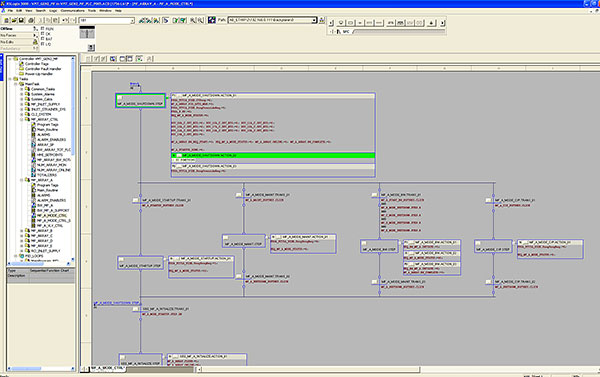Click the New project toolbar icon
The image size is (600, 377).
pos(6,20)
